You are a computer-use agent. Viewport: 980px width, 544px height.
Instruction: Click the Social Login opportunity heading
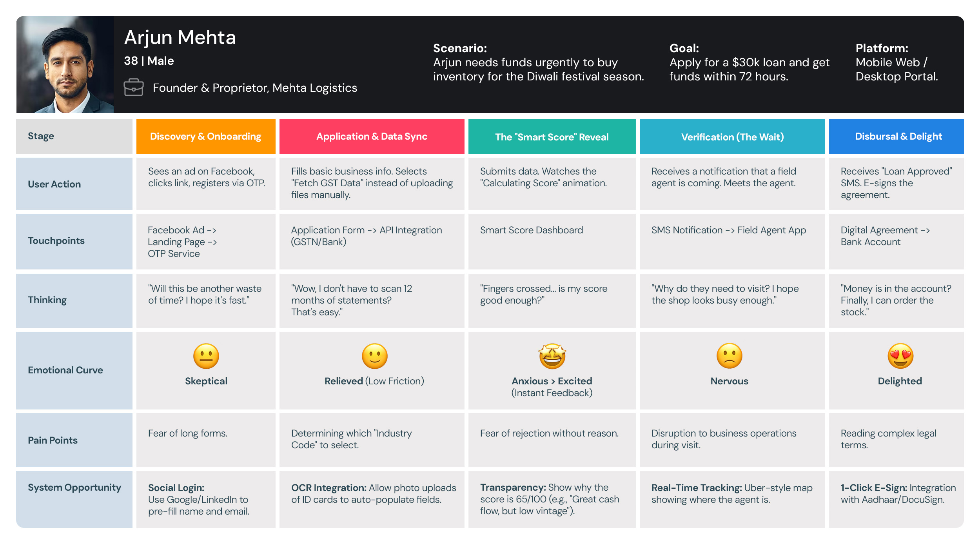click(176, 488)
